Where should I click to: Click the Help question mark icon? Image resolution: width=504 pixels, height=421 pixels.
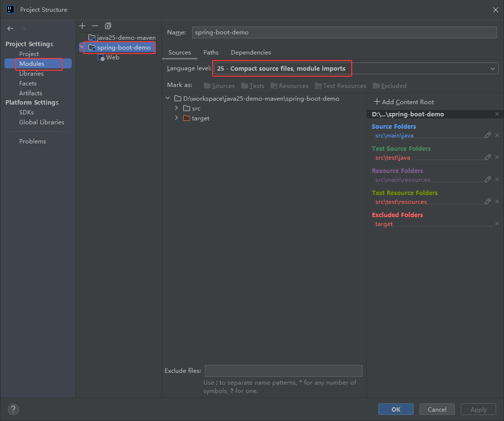13,409
